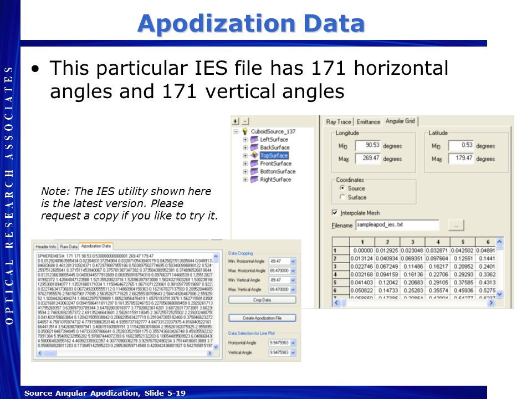Click the right scroll arrow under SPHEREMESH text
This screenshot has height=399, width=532.
click(x=209, y=353)
